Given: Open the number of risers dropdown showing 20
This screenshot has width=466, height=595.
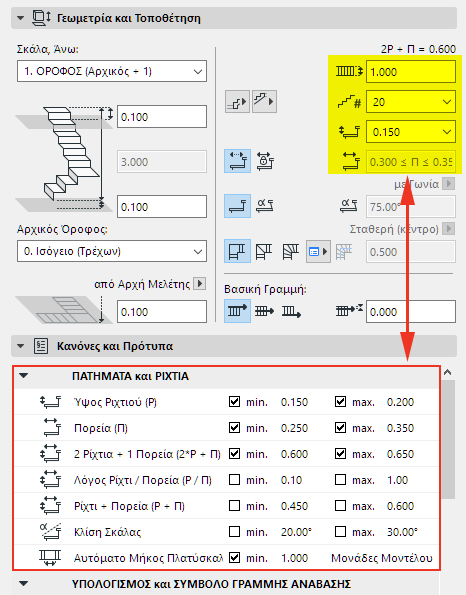Looking at the screenshot, I should coord(411,101).
